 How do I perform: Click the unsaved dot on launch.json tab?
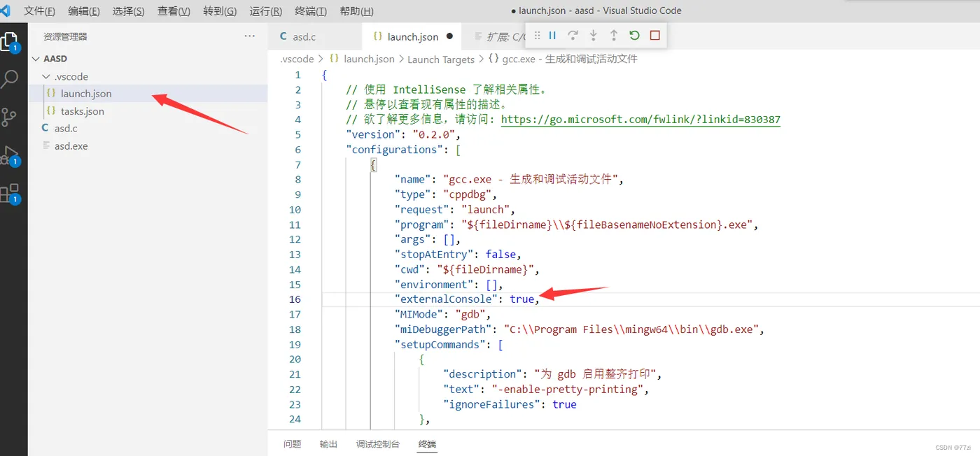[449, 36]
